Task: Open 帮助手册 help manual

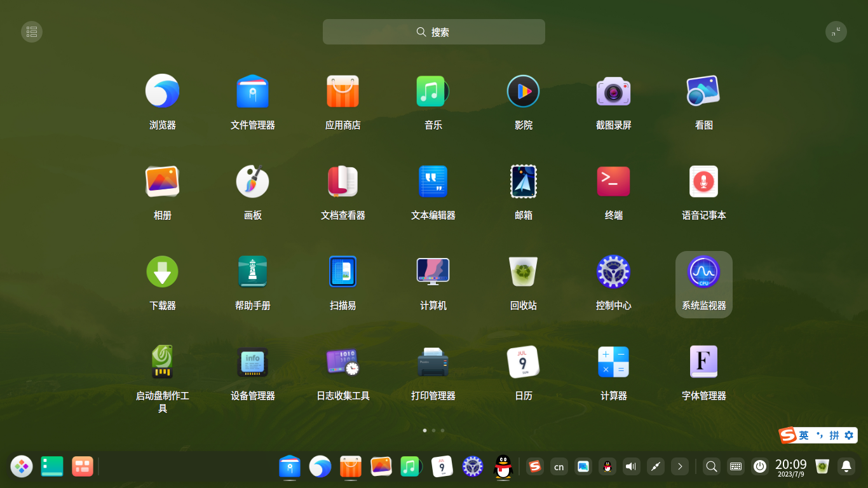Action: (252, 272)
